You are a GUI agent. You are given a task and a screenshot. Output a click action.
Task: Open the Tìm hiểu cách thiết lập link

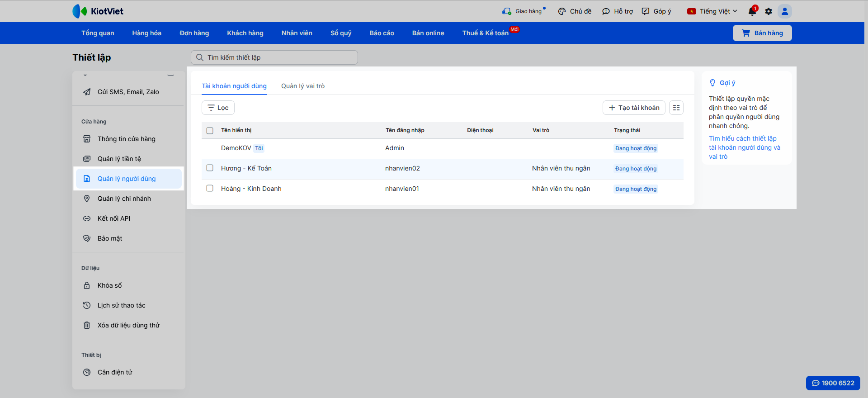pos(745,147)
